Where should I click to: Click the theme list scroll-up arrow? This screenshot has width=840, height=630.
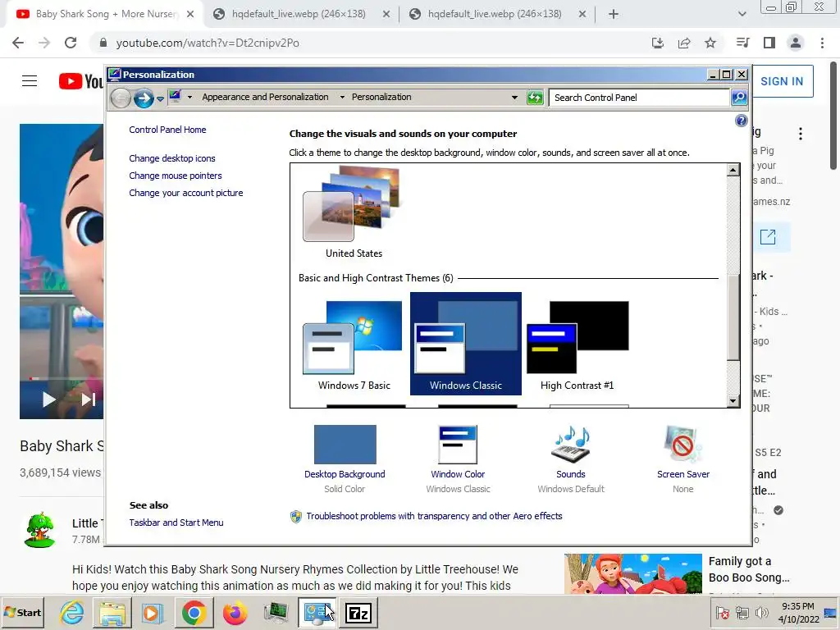(733, 171)
